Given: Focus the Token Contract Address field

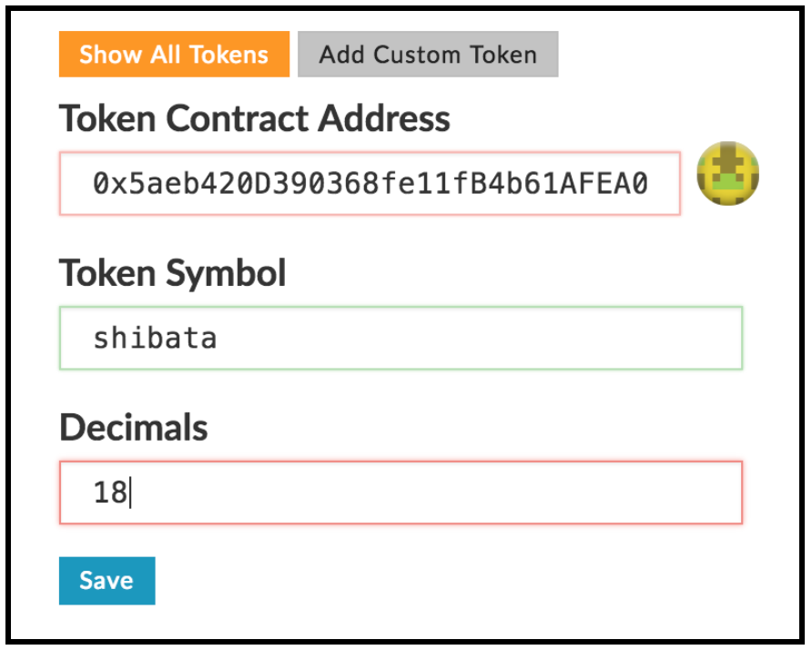Looking at the screenshot, I should click(370, 184).
